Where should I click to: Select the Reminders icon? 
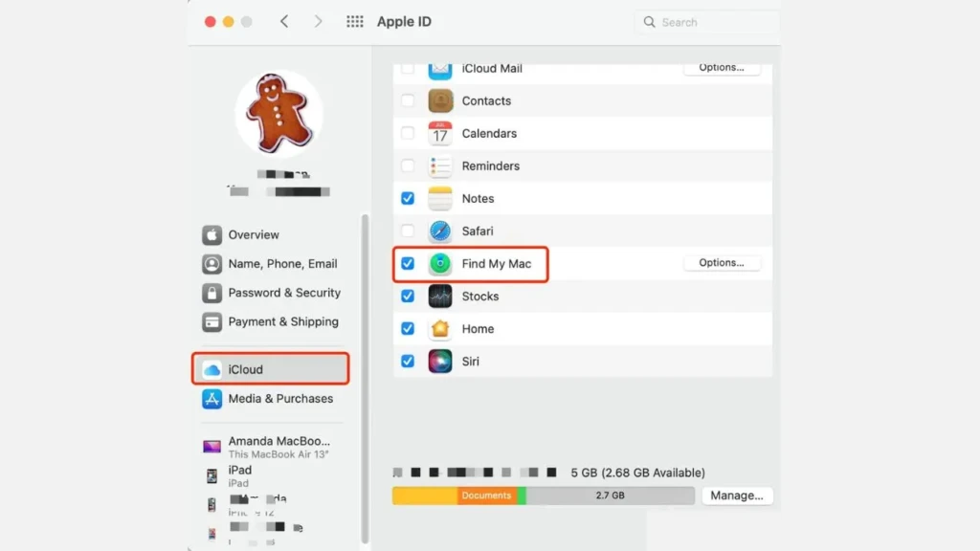tap(439, 165)
